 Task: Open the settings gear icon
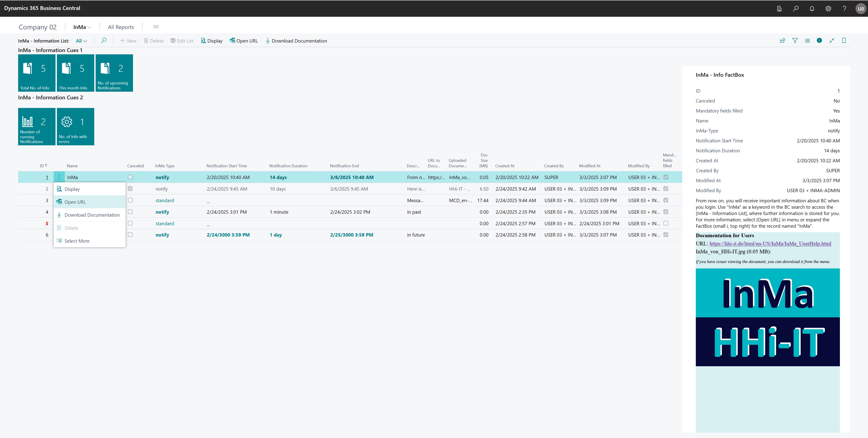(x=828, y=8)
